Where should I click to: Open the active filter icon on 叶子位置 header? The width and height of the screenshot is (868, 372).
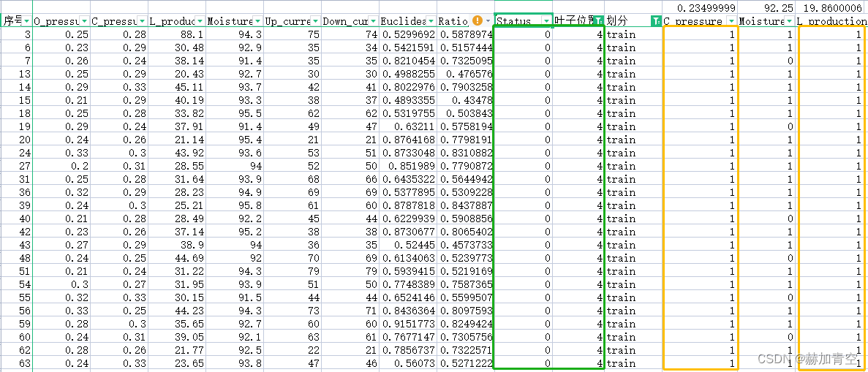[x=599, y=21]
